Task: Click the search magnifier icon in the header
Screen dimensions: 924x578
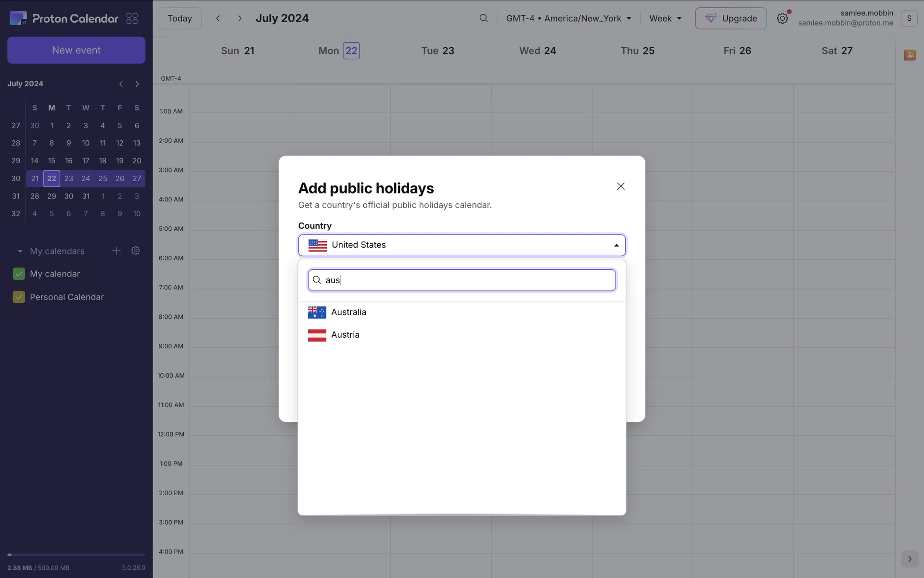Action: coord(483,18)
